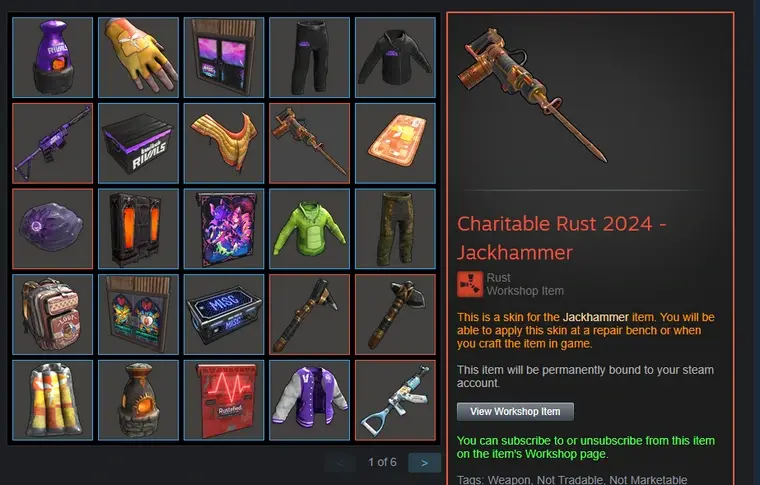
Task: Choose the blue MISC storage box
Action: (x=224, y=314)
